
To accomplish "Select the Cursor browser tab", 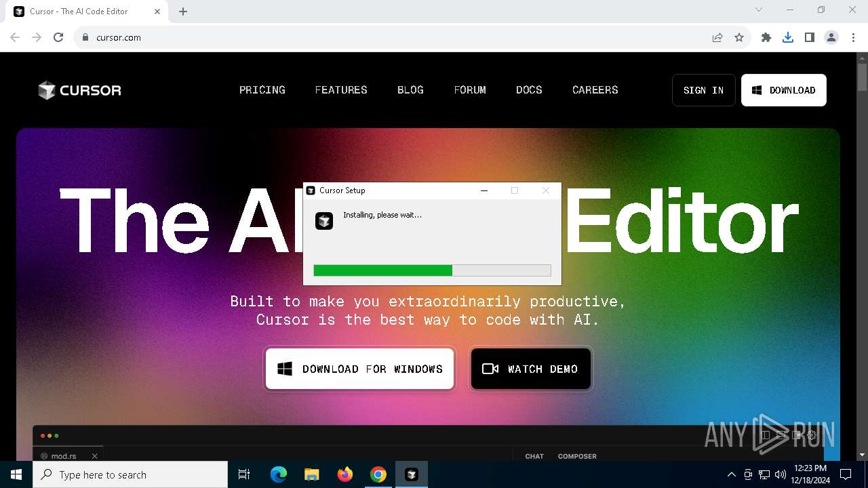I will coord(85,12).
